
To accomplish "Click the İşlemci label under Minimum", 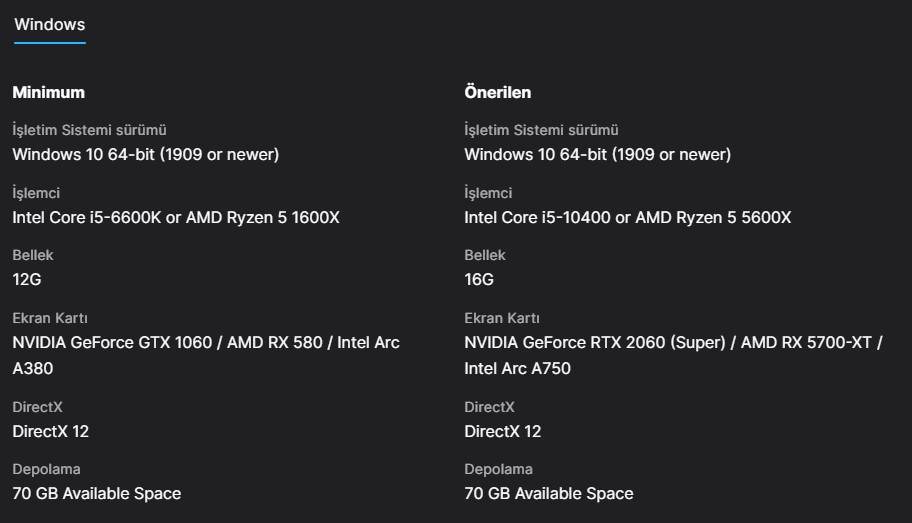I will (x=36, y=193).
